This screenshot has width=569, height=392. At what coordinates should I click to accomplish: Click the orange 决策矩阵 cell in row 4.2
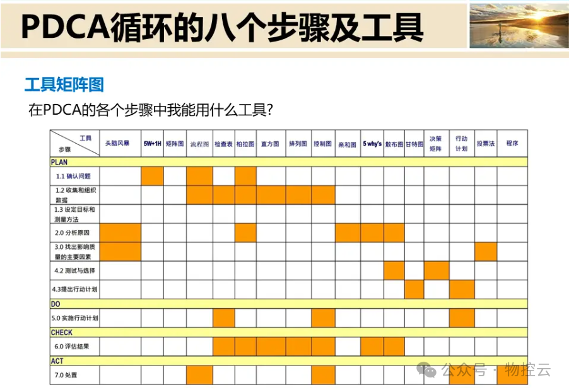tap(436, 270)
